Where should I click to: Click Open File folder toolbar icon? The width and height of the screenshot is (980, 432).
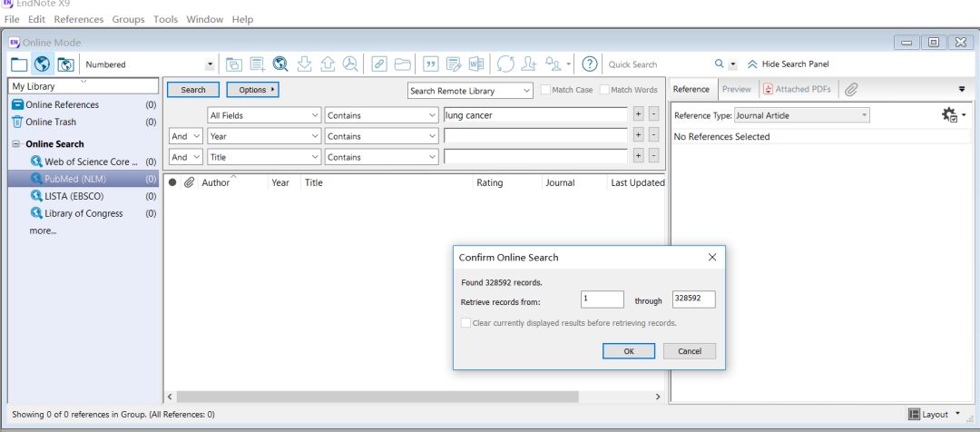click(x=403, y=64)
